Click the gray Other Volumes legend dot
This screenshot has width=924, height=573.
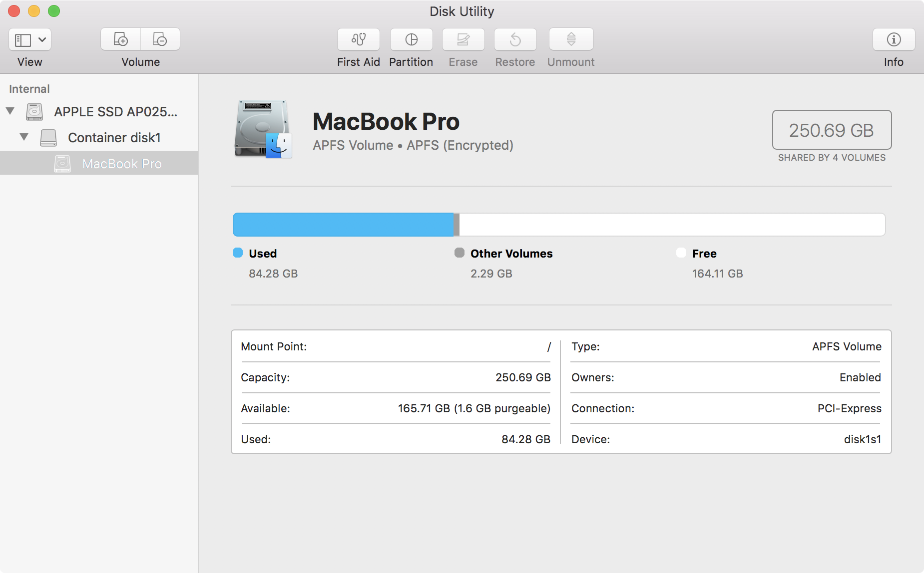[460, 253]
